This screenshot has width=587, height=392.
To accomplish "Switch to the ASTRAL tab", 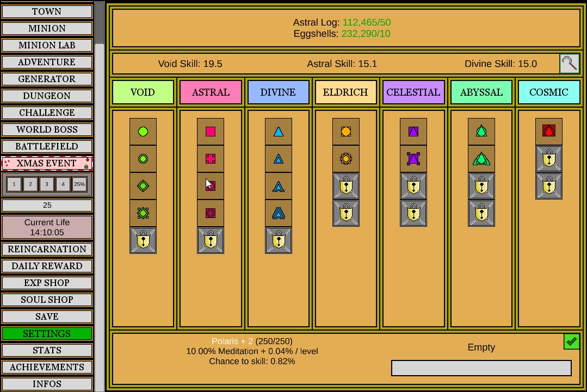I will tap(211, 92).
